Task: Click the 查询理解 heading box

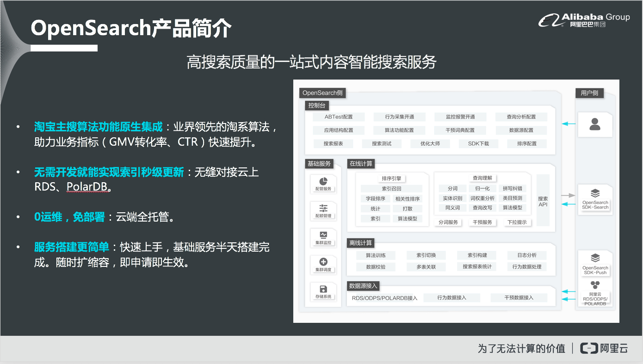Action: pos(482,178)
